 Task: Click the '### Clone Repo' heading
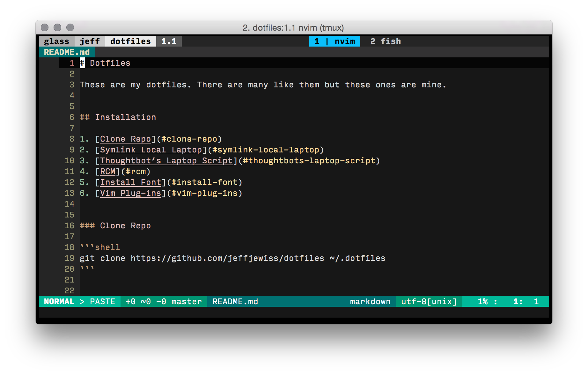[x=115, y=225]
